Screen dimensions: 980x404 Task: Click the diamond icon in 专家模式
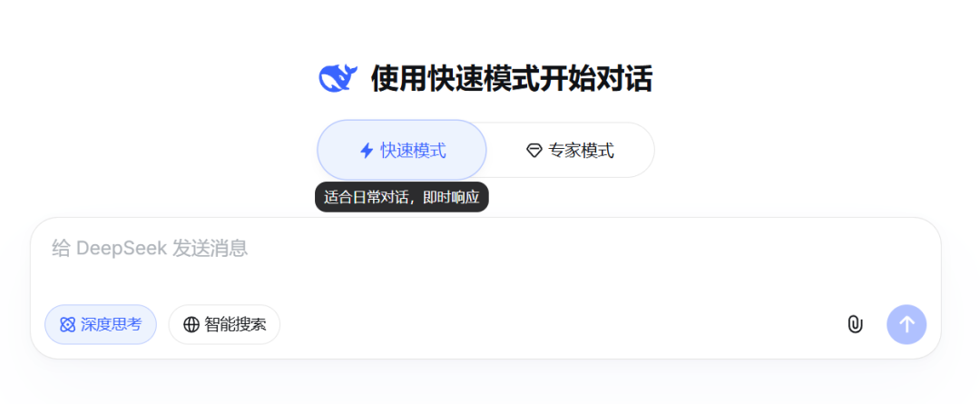tap(534, 151)
